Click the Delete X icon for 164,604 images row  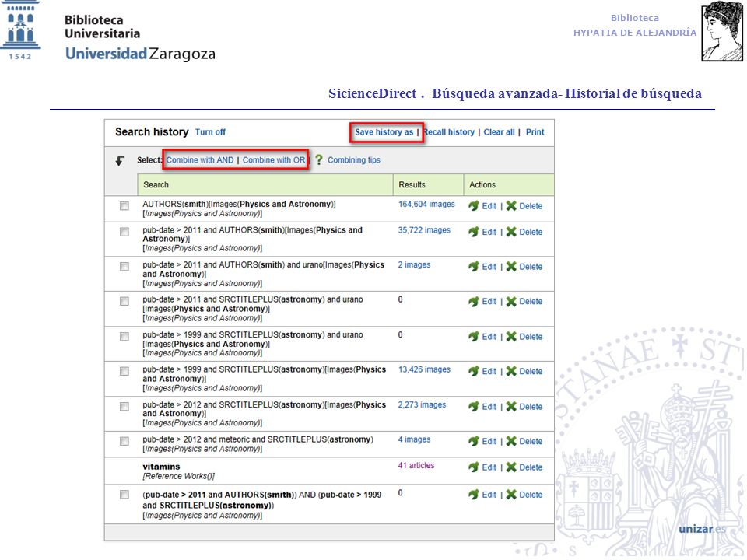(x=511, y=205)
